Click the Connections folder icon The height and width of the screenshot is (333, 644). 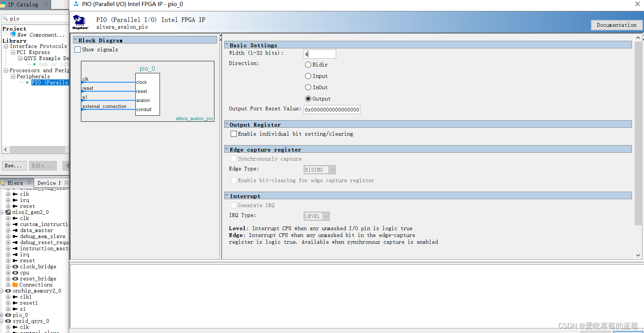coord(15,285)
